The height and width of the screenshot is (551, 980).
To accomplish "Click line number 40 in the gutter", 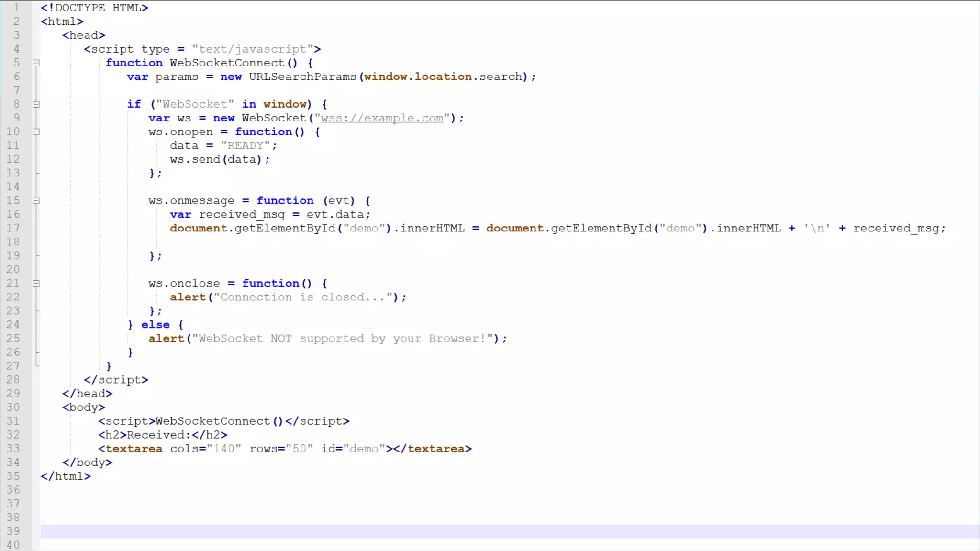I will coord(13,545).
